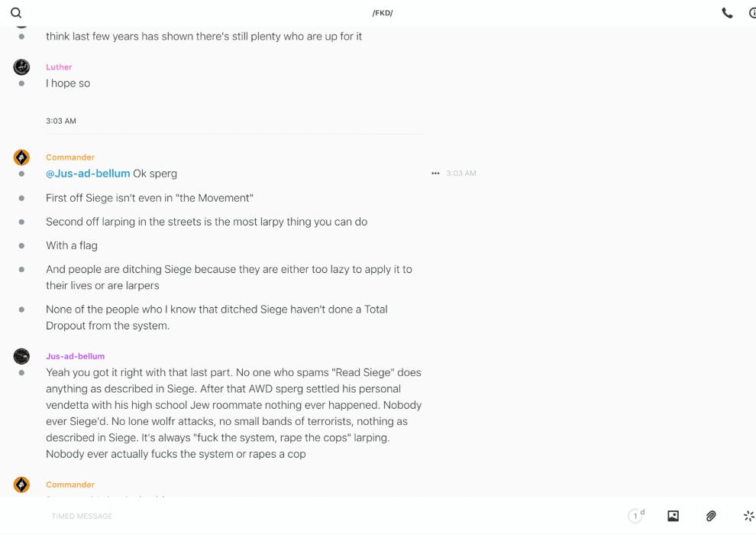
Task: Start a voice call with the phone icon
Action: (x=727, y=13)
